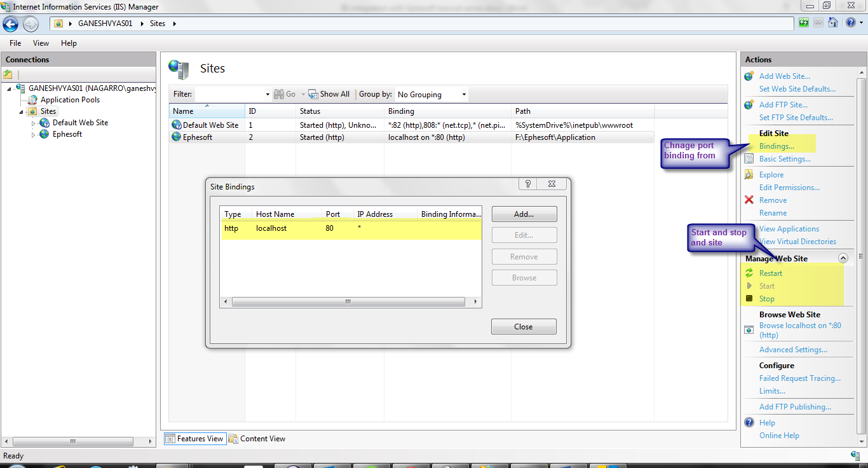The height and width of the screenshot is (468, 868).
Task: Click the Add... button in Site Bindings
Action: 524,214
